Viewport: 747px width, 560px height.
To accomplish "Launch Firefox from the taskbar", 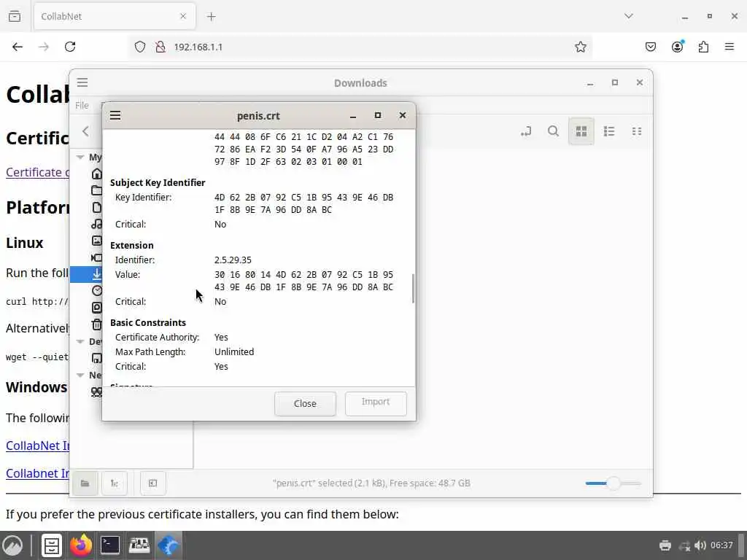I will click(81, 545).
